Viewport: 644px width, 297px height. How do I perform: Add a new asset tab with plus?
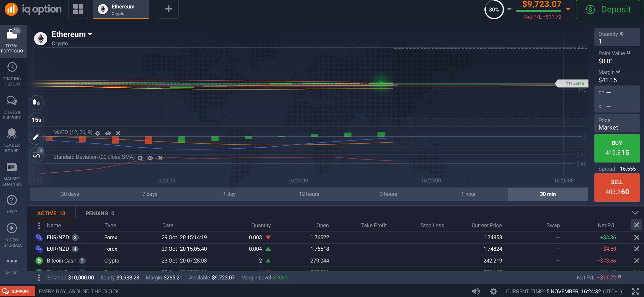(x=168, y=9)
